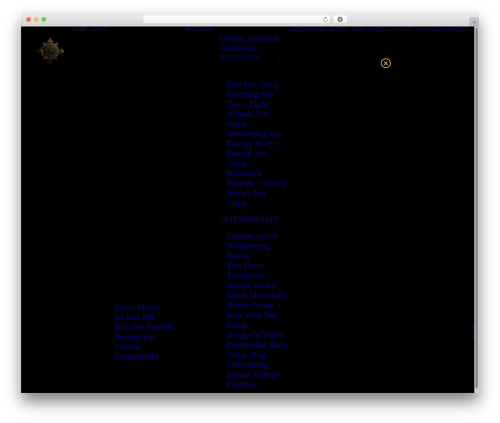Screen dimensions: 500x423
Task: Open the Golden Lotus program
Action: tap(252, 236)
